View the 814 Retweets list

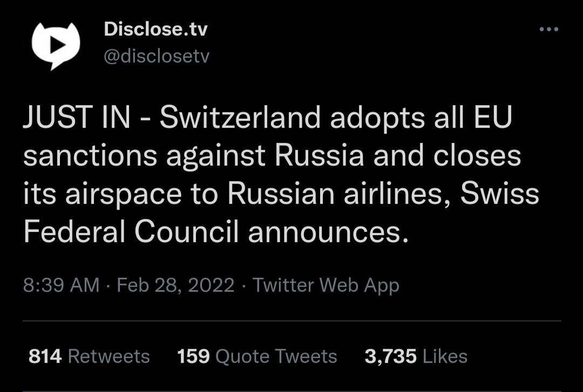coord(89,356)
